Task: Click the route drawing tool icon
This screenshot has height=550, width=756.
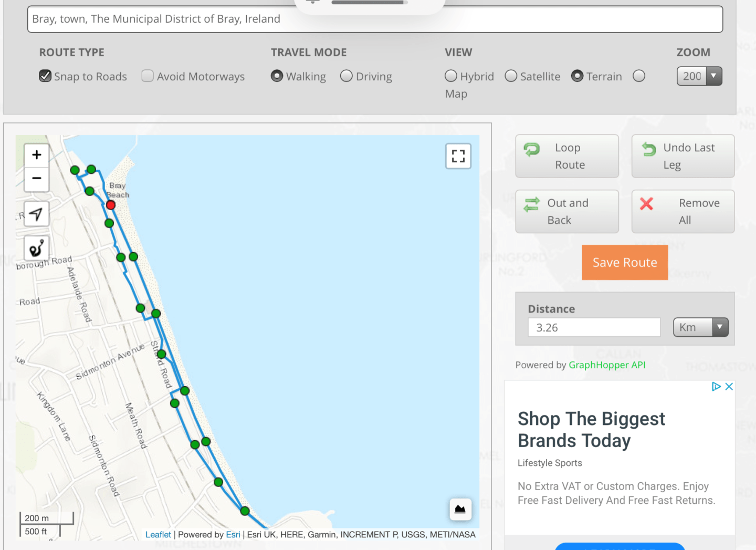Action: (36, 248)
